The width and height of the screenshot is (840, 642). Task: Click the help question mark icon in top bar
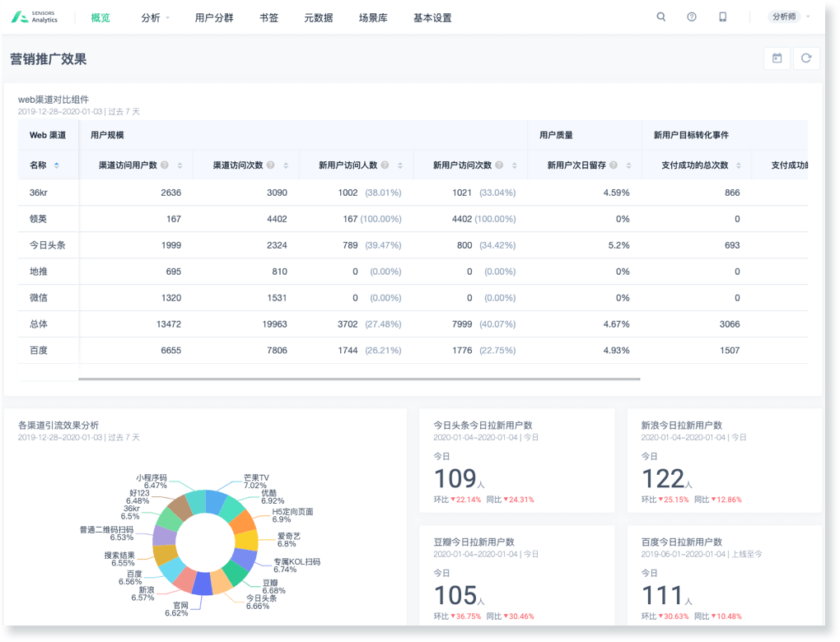[x=692, y=17]
